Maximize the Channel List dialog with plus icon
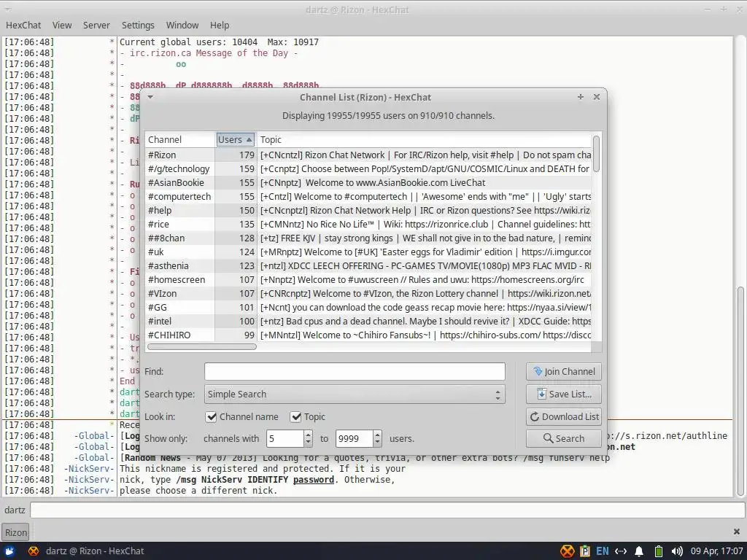747x560 pixels. tap(580, 97)
